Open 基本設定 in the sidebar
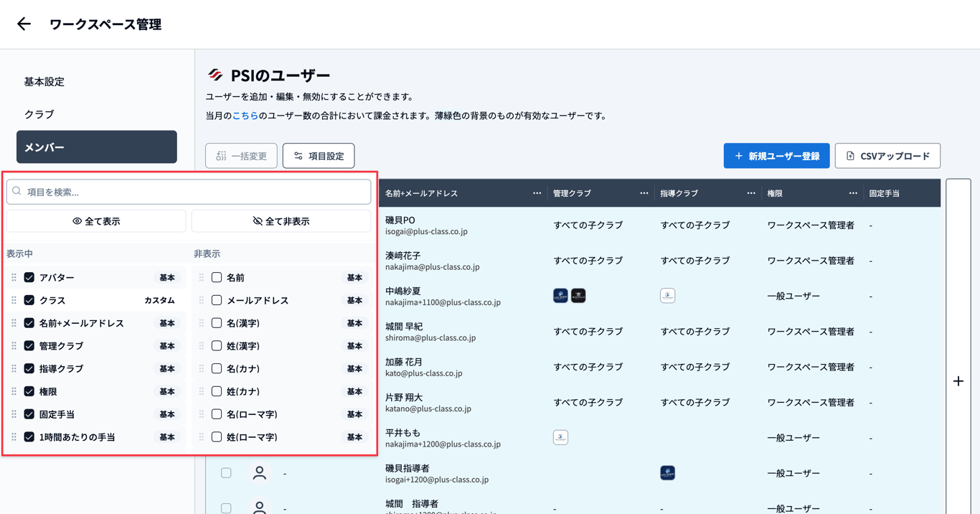 (x=44, y=82)
